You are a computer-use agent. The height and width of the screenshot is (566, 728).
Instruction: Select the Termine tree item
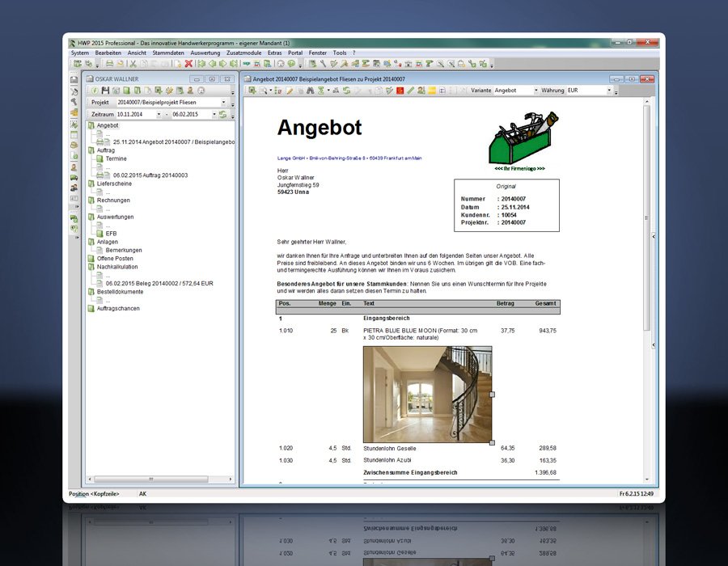tap(116, 158)
